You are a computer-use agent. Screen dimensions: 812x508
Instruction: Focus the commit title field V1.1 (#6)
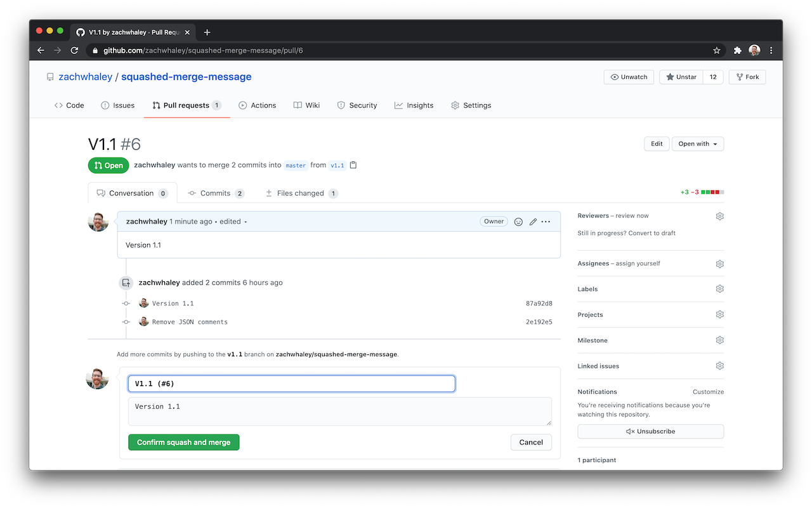click(x=292, y=384)
